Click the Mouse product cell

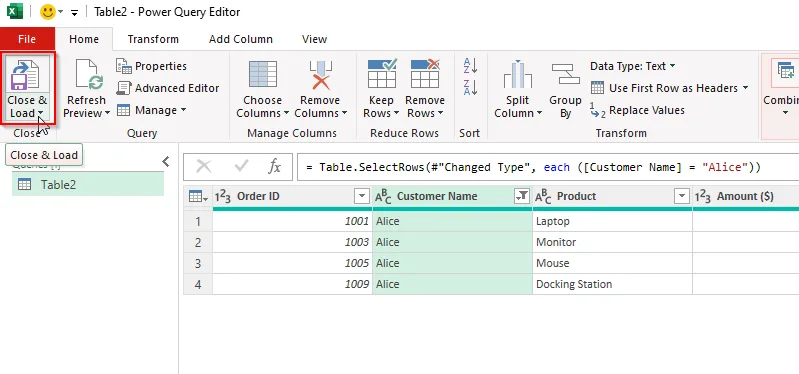coord(612,263)
